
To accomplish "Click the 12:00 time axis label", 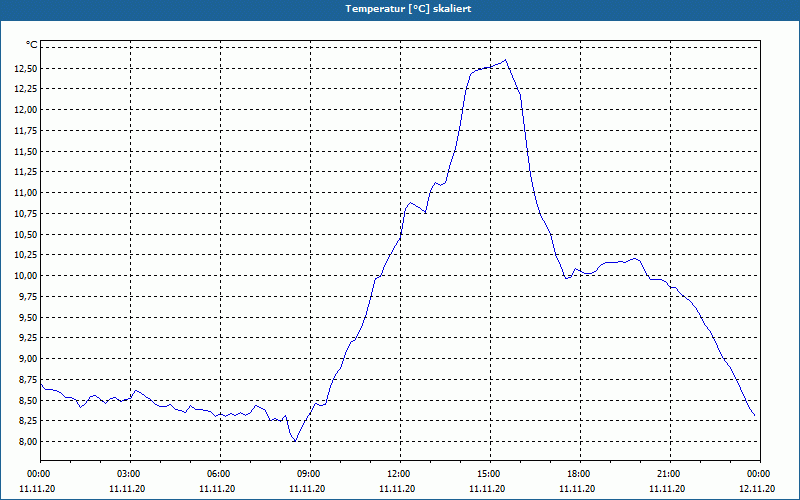I will [x=398, y=474].
